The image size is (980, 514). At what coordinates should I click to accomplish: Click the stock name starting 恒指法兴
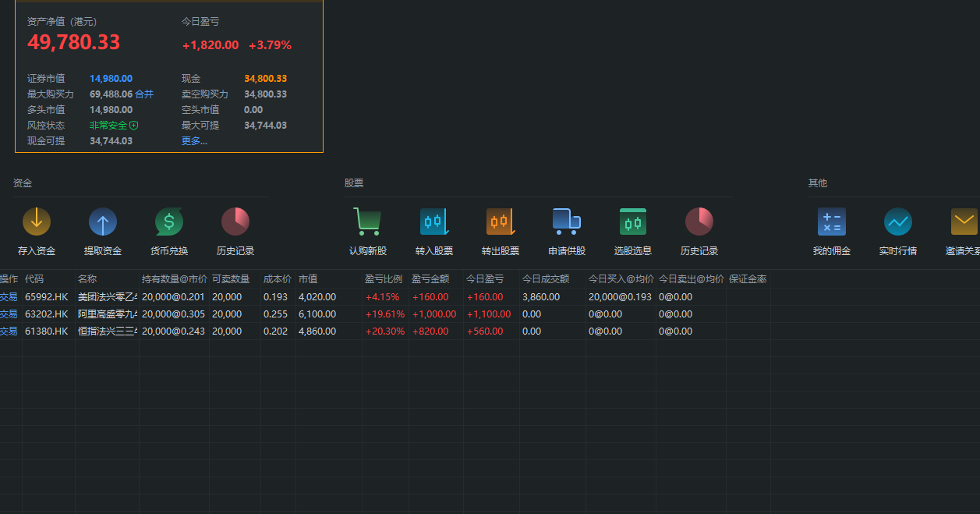(108, 331)
